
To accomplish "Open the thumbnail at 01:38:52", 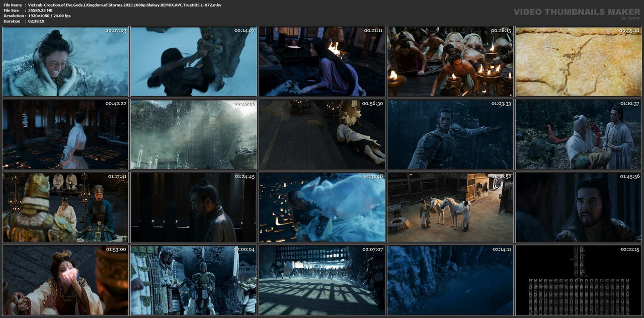I will (x=450, y=207).
